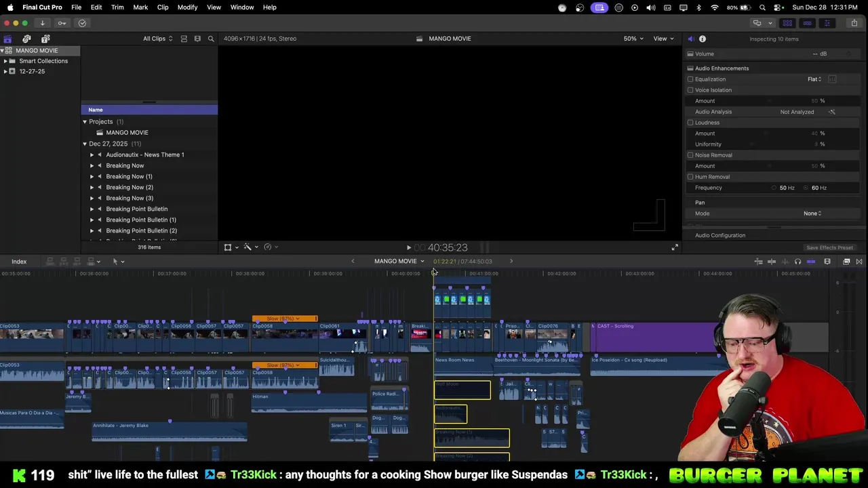Click the append clip edit icon
This screenshot has height=488, width=868.
pyautogui.click(x=77, y=262)
